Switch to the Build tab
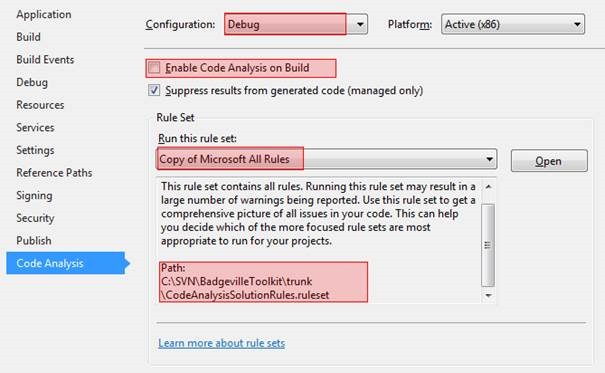Screen dimensions: 605x373 coord(28,37)
